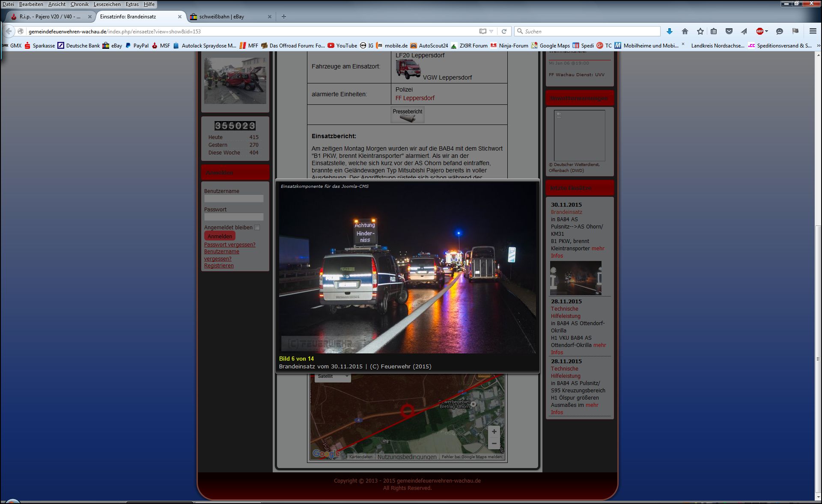Check the Angemeldet bleiben checkbox
The image size is (822, 504).
coord(257,228)
